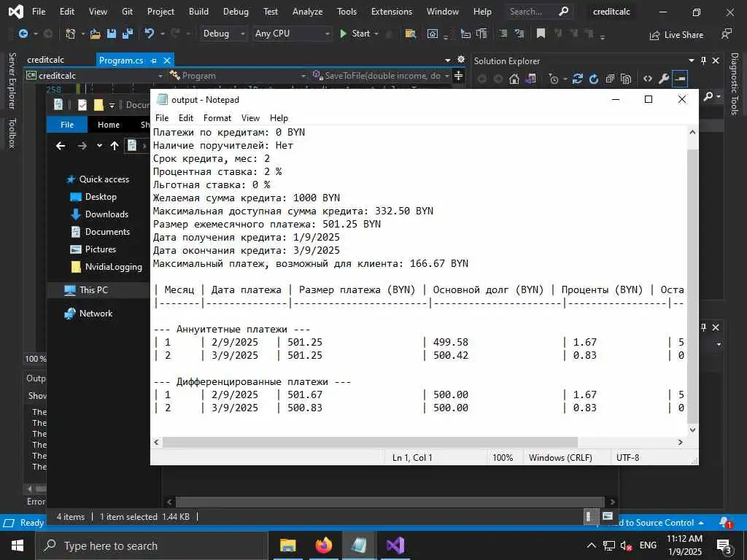
Task: Click the Windows Start button
Action: click(18, 545)
